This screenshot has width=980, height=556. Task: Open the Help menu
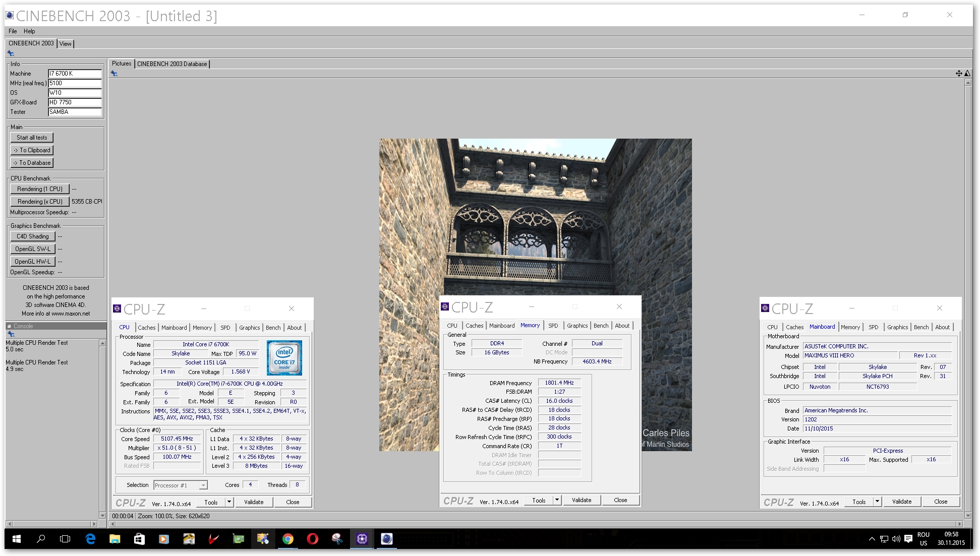click(29, 31)
